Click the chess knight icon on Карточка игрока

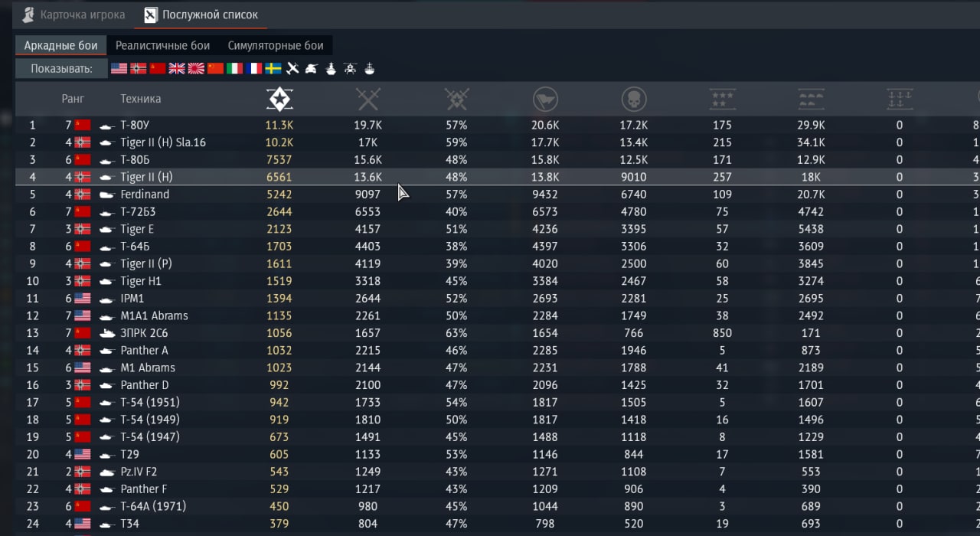(28, 15)
